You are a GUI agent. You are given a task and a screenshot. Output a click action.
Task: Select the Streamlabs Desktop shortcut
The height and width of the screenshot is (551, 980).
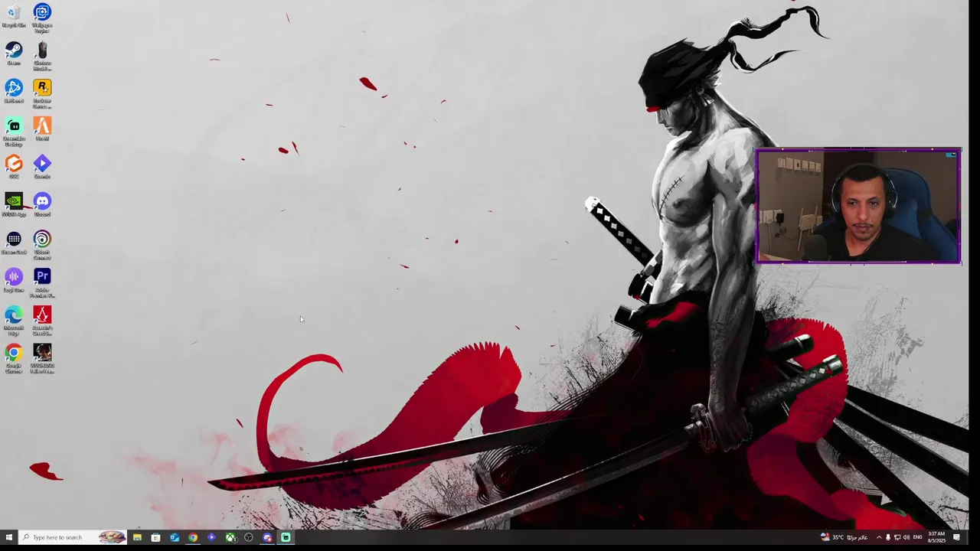pos(14,132)
